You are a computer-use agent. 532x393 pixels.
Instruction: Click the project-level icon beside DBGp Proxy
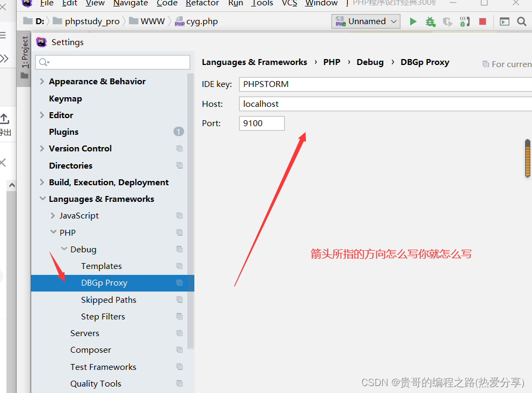179,283
